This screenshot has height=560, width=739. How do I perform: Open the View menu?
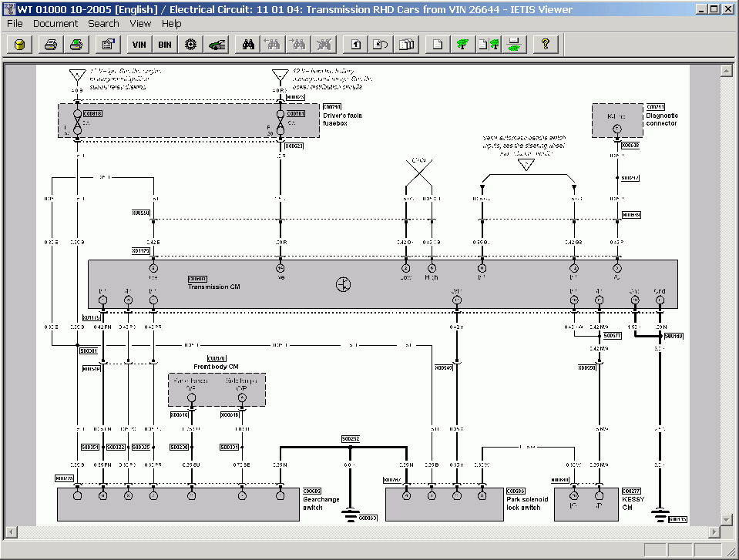click(140, 24)
